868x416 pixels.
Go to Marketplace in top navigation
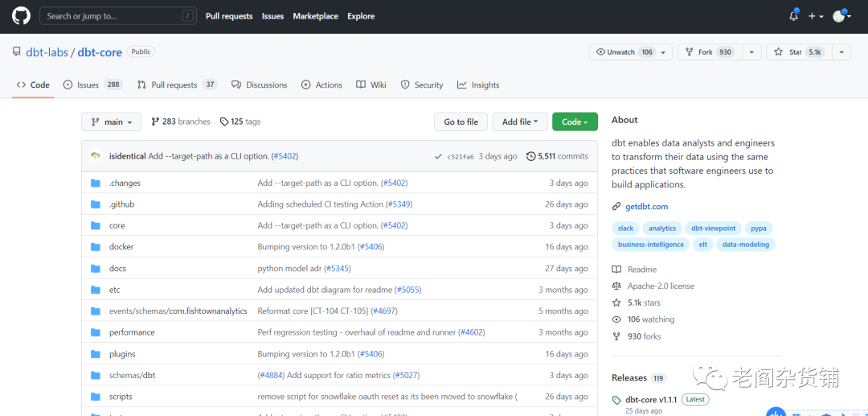click(316, 16)
